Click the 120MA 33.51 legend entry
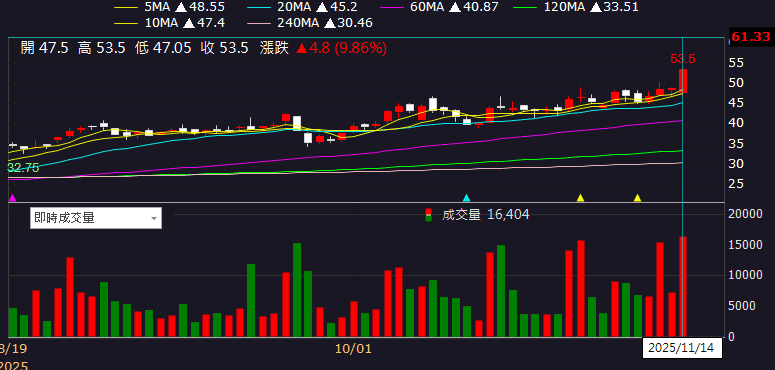The width and height of the screenshot is (775, 370). 576,7
